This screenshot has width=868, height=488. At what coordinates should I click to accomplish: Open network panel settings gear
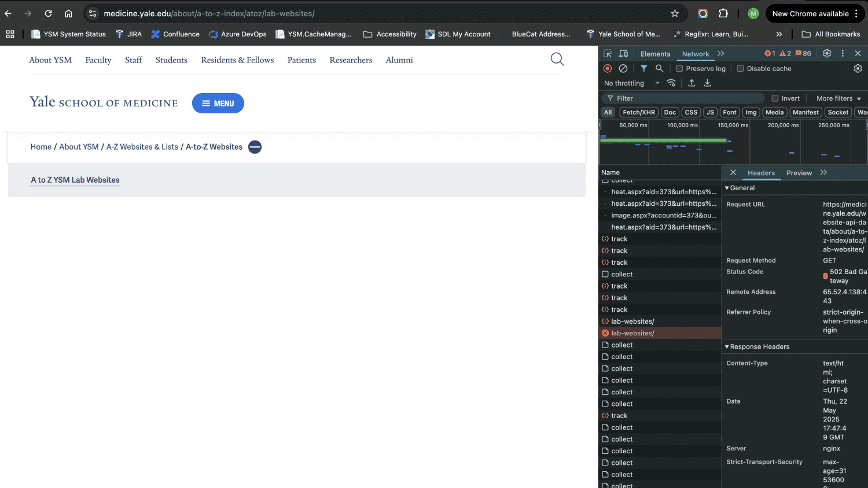[858, 68]
